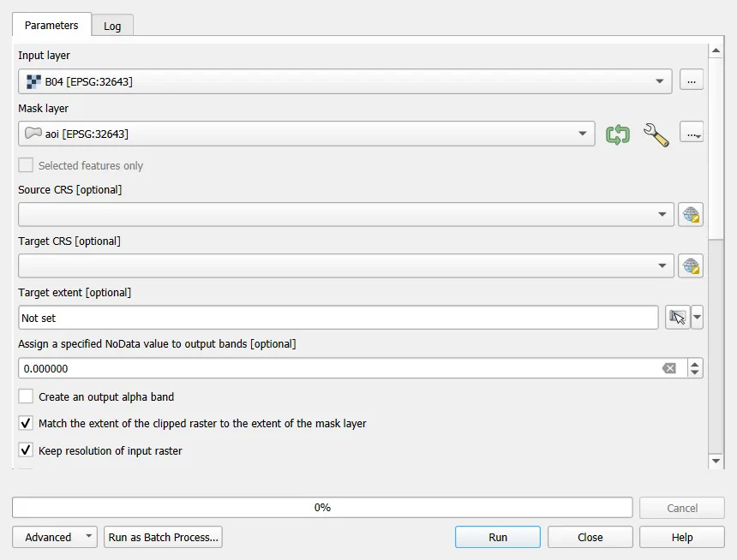Image resolution: width=737 pixels, height=560 pixels.
Task: Click the NoData value spinner arrows
Action: (695, 368)
